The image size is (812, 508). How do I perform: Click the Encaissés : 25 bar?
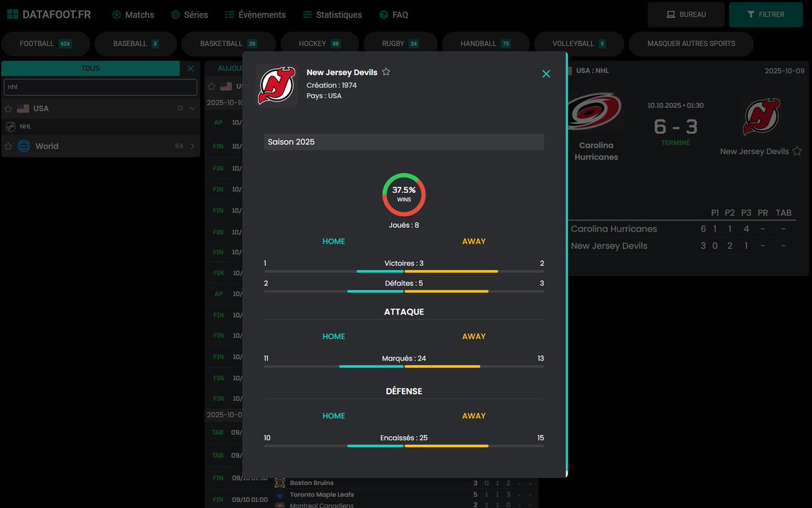pos(404,446)
